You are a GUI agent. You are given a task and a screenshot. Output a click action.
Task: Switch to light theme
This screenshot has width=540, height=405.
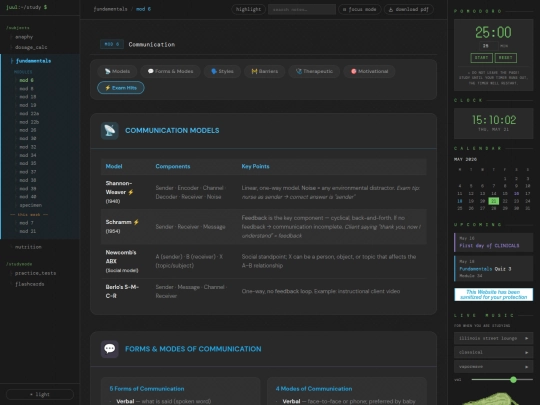click(40, 394)
